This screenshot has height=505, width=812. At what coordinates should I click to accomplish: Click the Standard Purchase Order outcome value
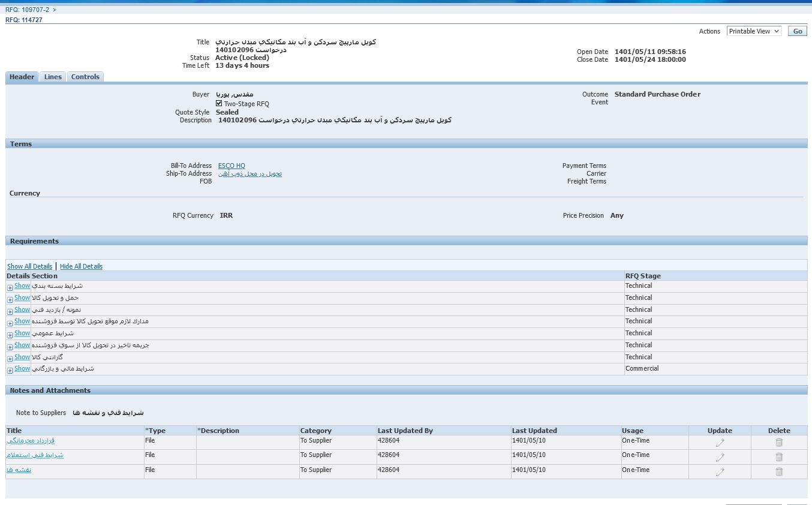(657, 94)
